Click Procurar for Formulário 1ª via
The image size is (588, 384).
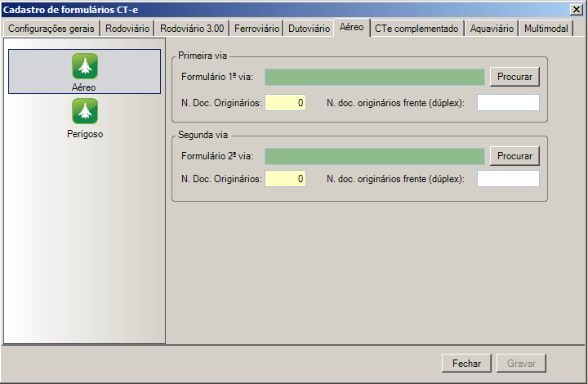(x=514, y=77)
